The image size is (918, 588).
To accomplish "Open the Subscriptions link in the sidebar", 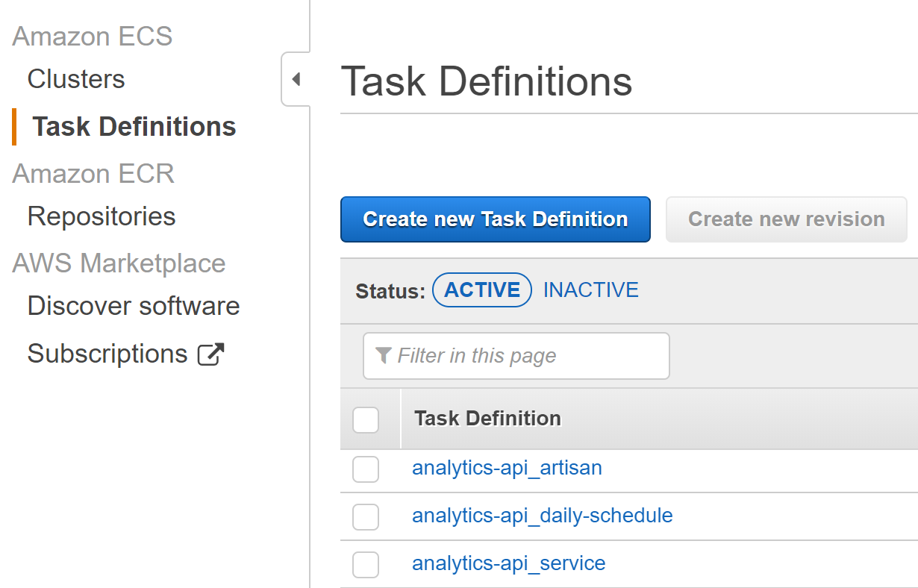I will pos(107,354).
